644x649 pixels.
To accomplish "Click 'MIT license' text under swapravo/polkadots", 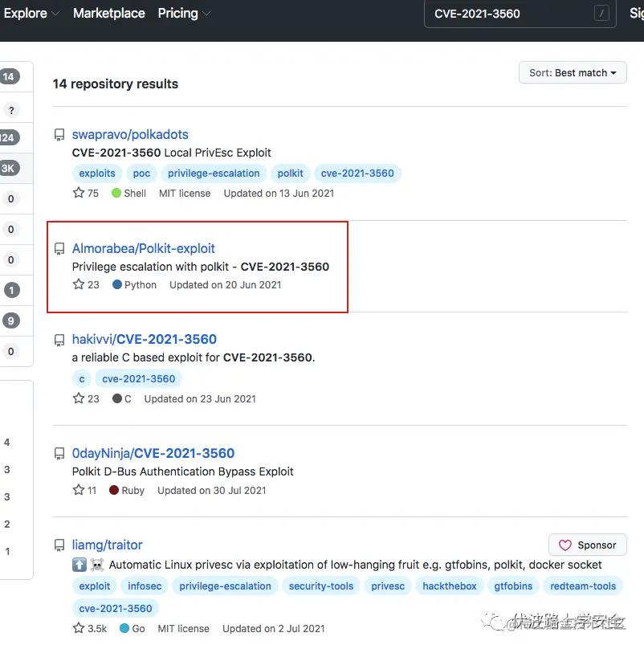I will click(x=185, y=194).
